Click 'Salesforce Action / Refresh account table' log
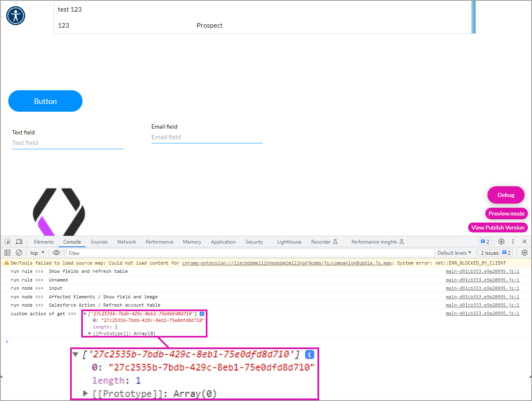 point(105,305)
